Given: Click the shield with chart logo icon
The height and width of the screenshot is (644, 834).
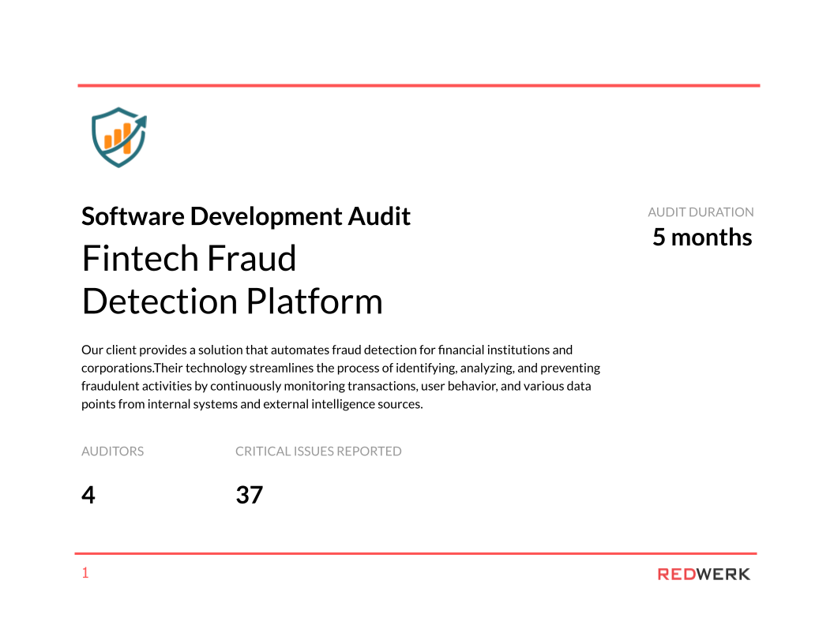Looking at the screenshot, I should point(119,137).
